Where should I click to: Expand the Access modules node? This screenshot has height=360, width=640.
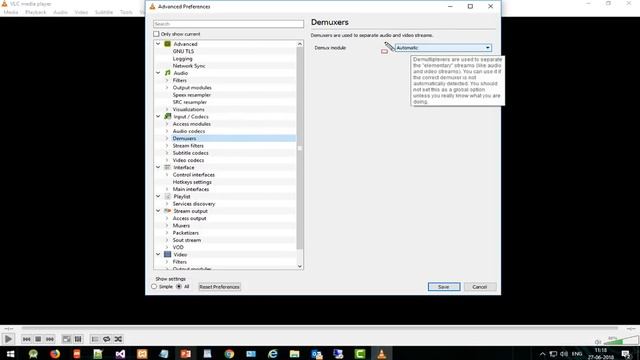pyautogui.click(x=167, y=124)
